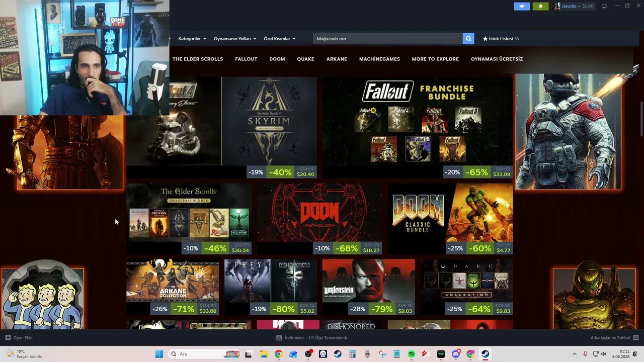Select the ARKANE tab

tap(337, 59)
